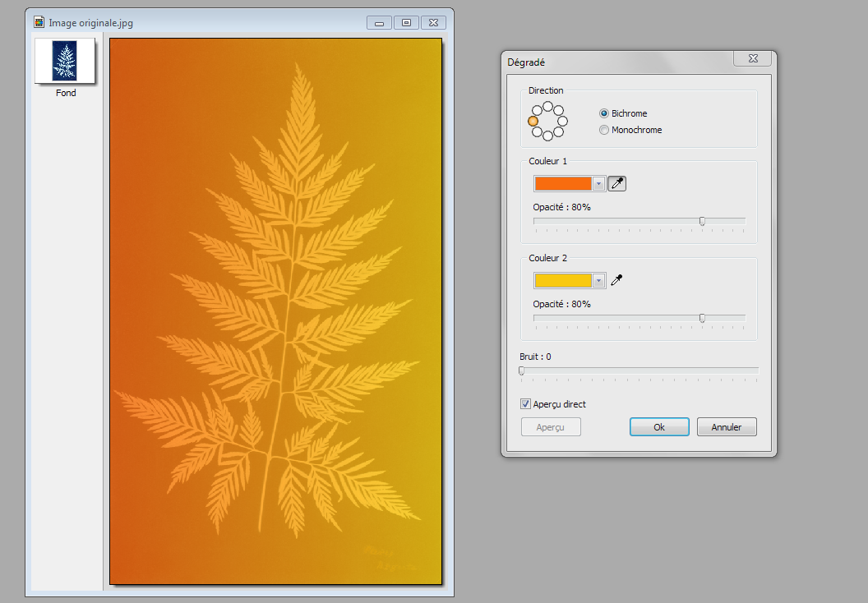868x603 pixels.
Task: Pick Couleur 1 with the eyedropper
Action: pyautogui.click(x=616, y=184)
